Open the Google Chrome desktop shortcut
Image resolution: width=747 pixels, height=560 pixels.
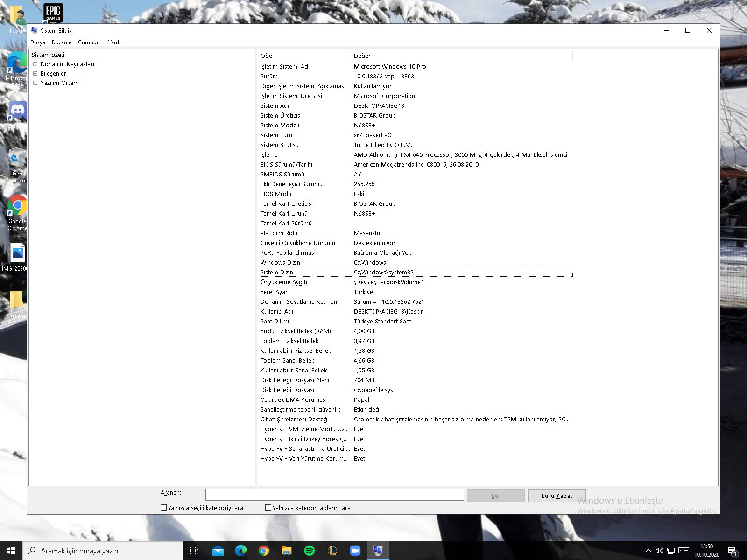[x=17, y=213]
